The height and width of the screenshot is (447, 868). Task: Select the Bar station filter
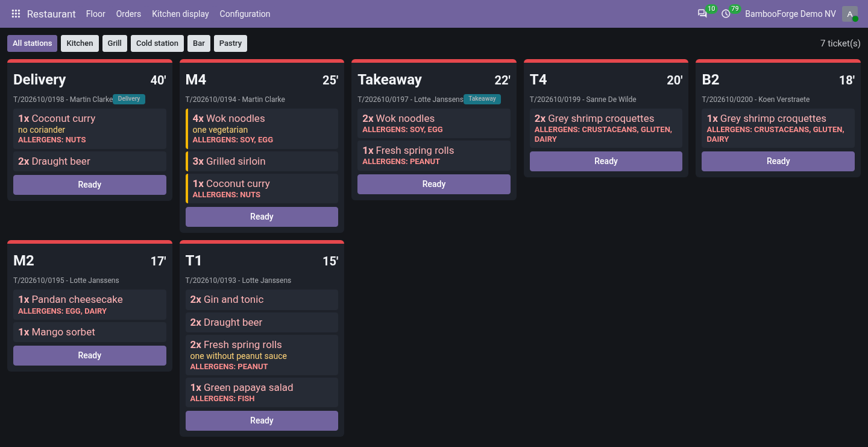199,43
